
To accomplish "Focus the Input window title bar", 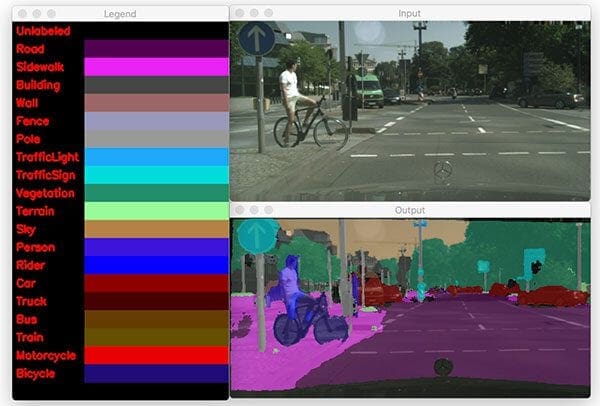I will 409,13.
